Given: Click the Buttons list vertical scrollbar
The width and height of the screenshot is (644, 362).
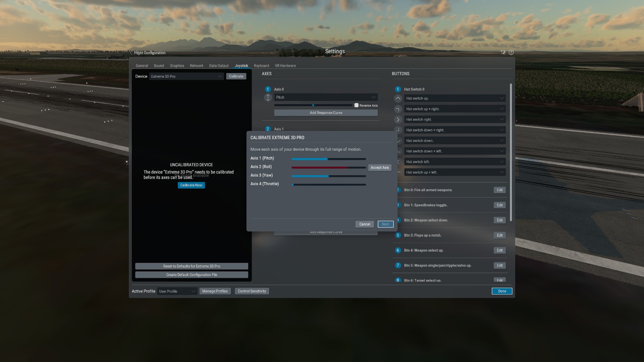Looking at the screenshot, I should pos(510,152).
